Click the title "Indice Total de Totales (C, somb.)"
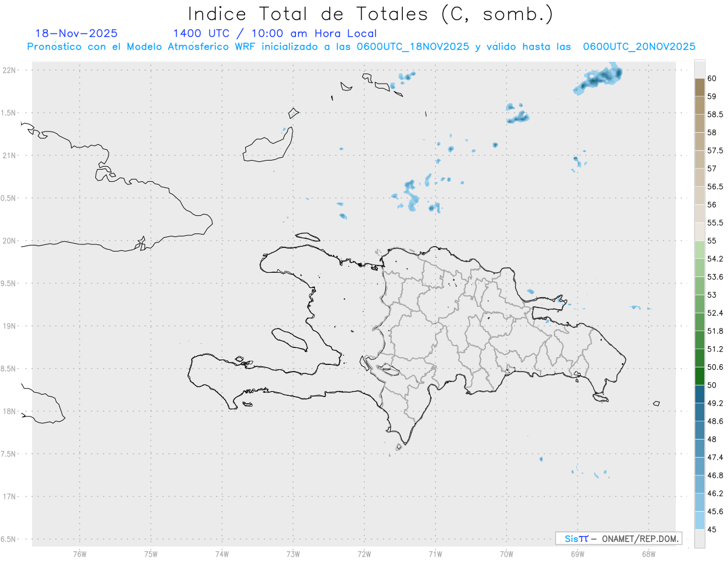The height and width of the screenshot is (562, 728). [371, 15]
